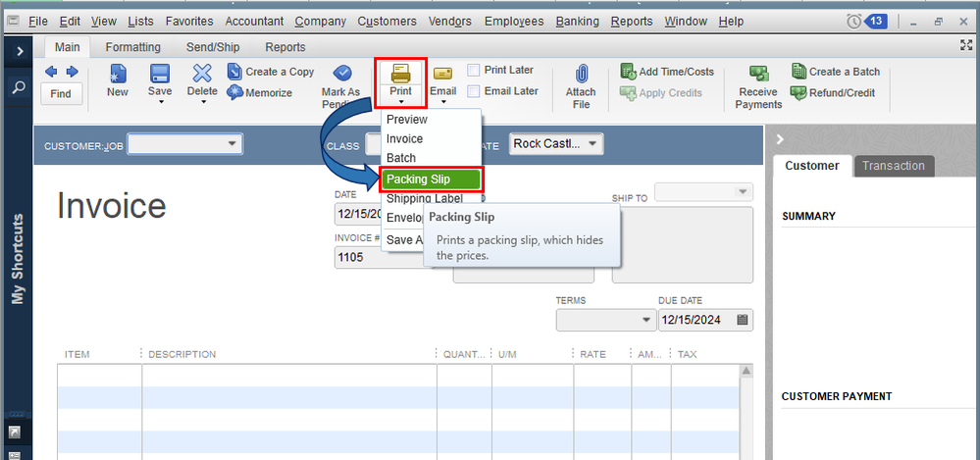Mark invoice As Pending
The image size is (980, 460).
coord(341,85)
